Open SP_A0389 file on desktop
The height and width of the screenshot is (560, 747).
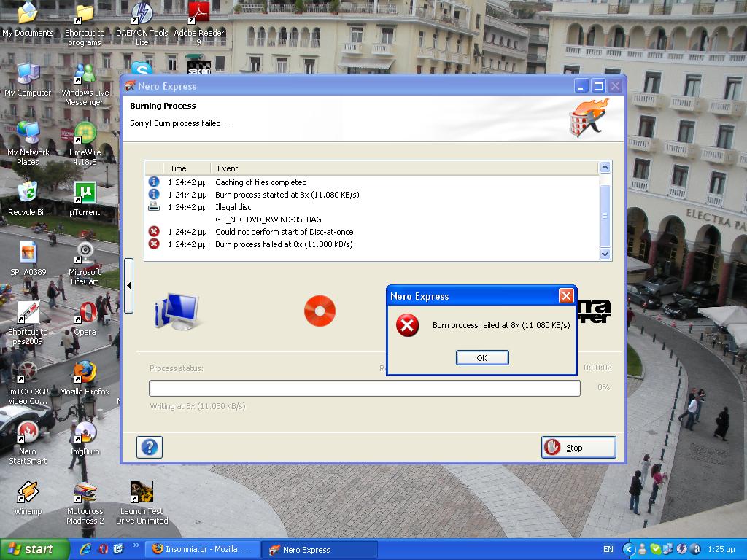pyautogui.click(x=28, y=259)
